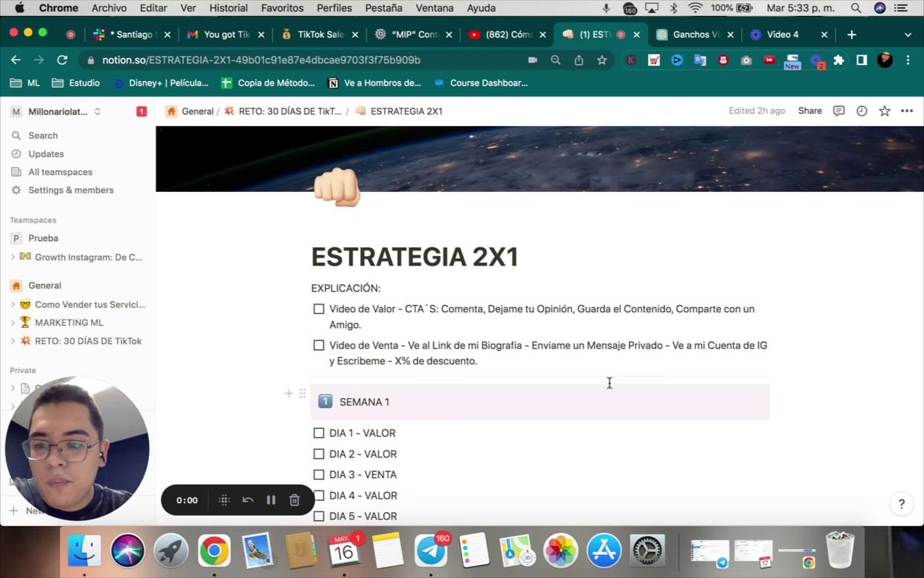Switch to Ganchos tab
Image resolution: width=924 pixels, height=578 pixels.
[x=695, y=35]
